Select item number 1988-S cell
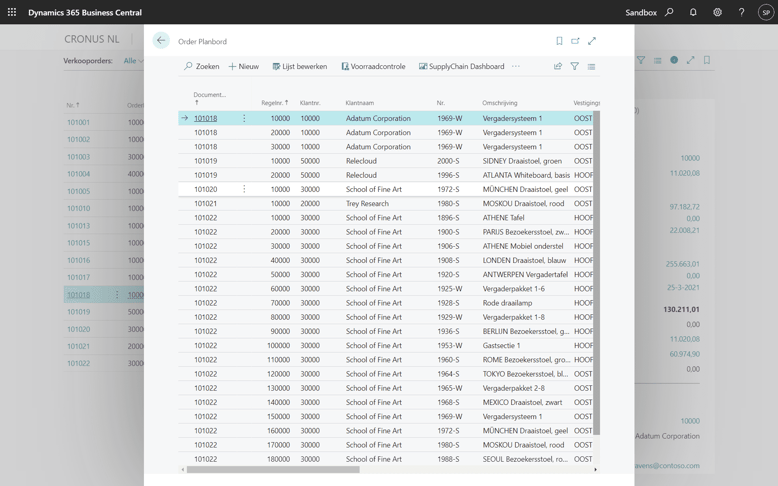778x486 pixels. click(448, 459)
